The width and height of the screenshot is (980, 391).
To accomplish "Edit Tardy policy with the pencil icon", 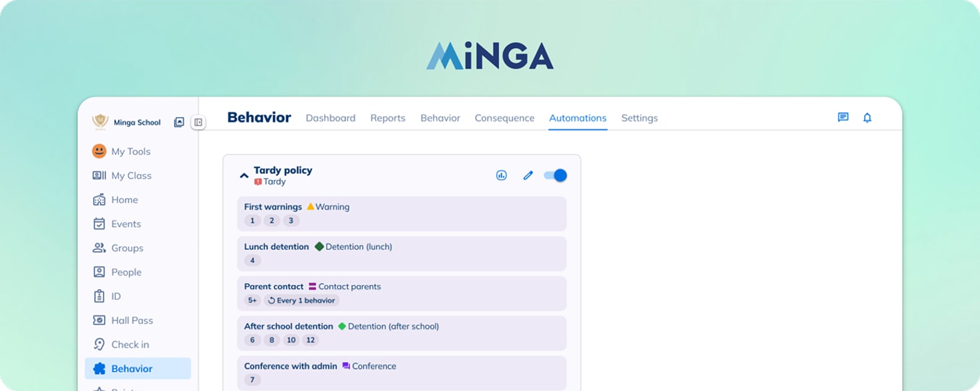I will [528, 175].
